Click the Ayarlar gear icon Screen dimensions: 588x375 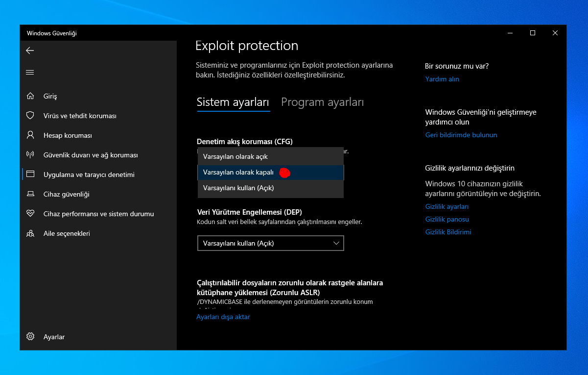(x=30, y=337)
